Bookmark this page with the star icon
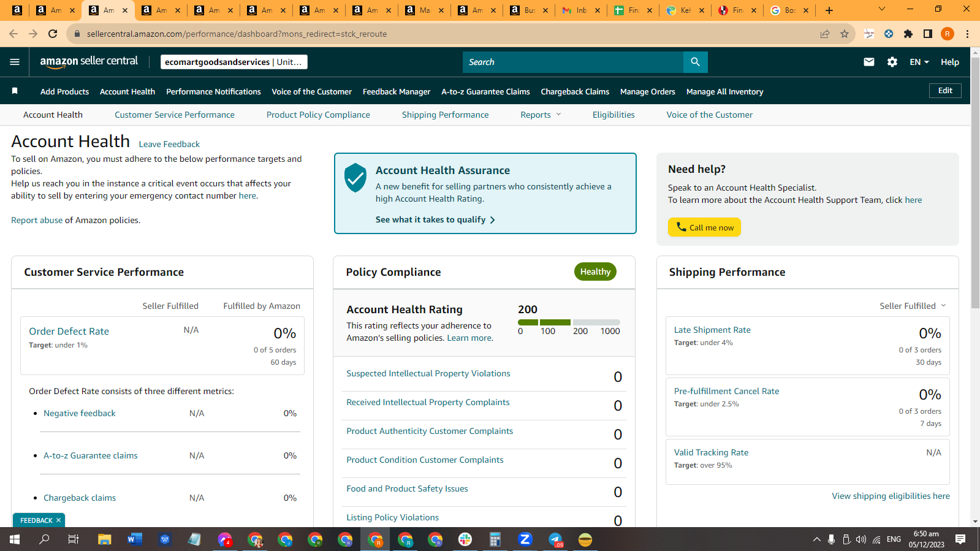 tap(844, 34)
